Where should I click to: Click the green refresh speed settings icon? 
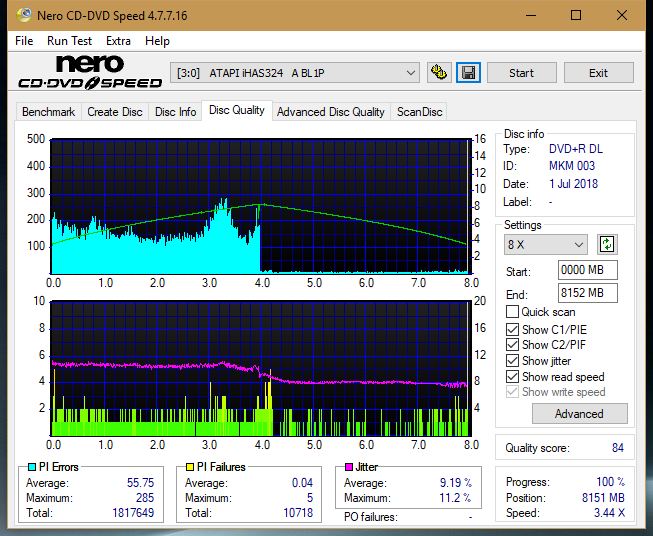tap(607, 244)
